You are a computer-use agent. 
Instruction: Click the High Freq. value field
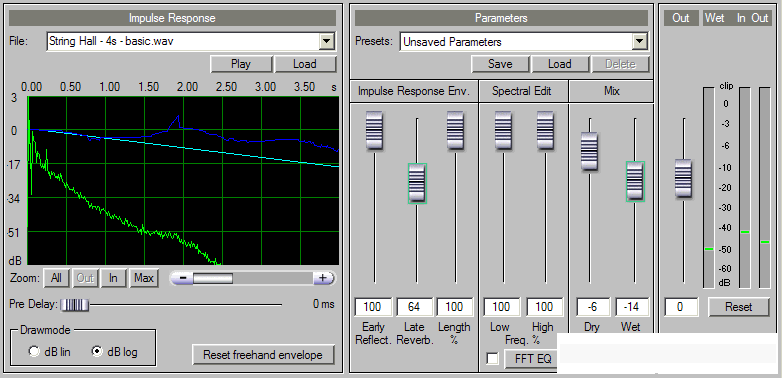pyautogui.click(x=545, y=307)
